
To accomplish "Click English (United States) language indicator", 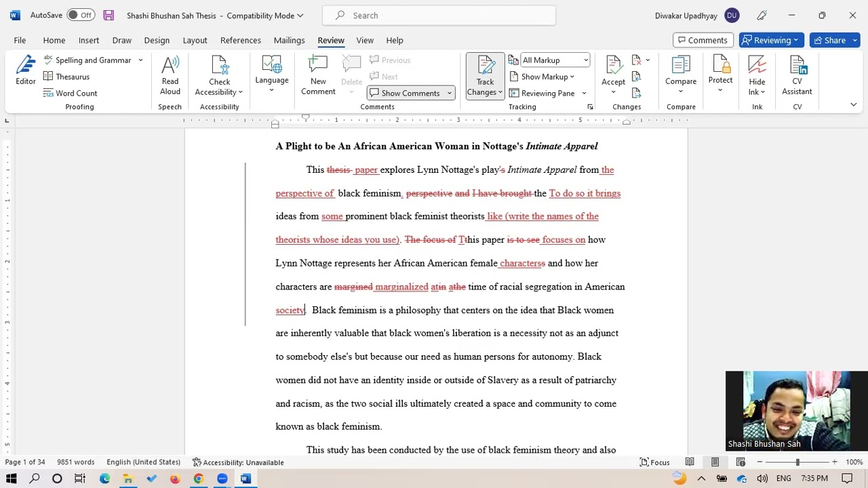I will point(143,462).
